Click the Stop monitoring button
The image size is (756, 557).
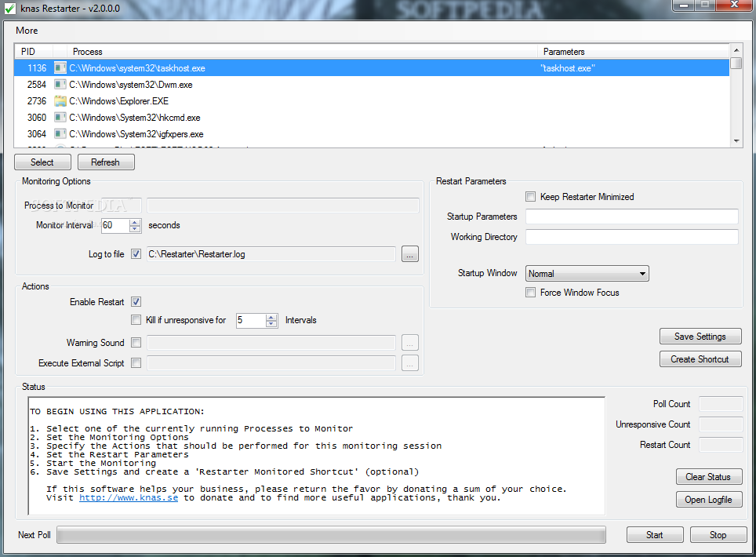click(x=718, y=534)
